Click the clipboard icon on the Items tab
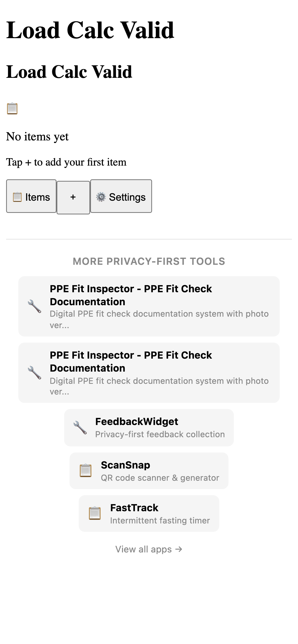This screenshot has width=298, height=644. (x=17, y=197)
